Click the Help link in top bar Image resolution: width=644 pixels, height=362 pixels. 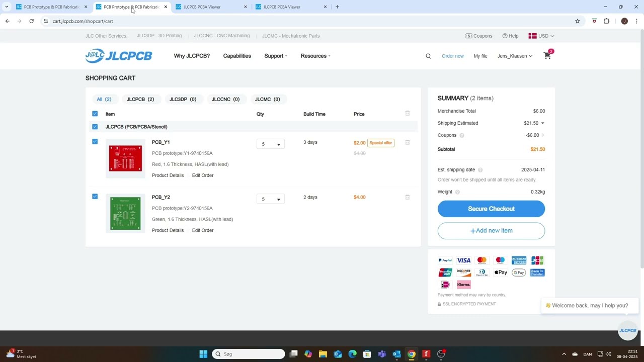point(510,36)
